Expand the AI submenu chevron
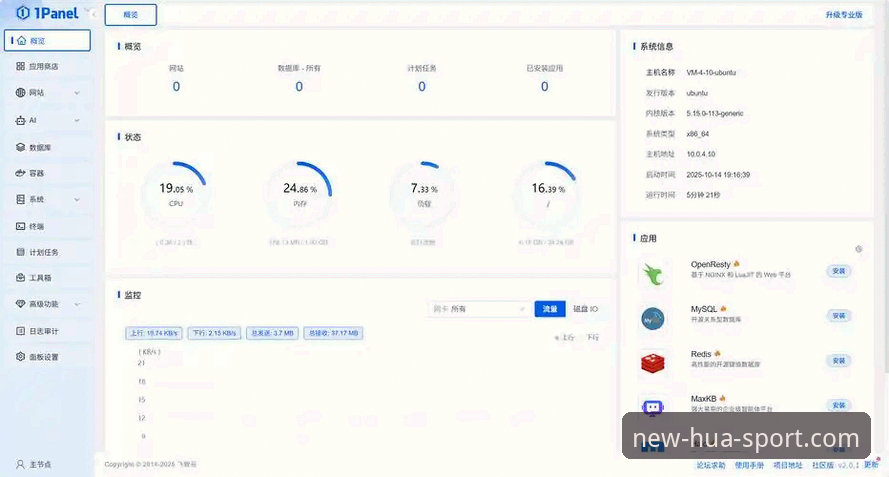This screenshot has width=889, height=477. (77, 120)
